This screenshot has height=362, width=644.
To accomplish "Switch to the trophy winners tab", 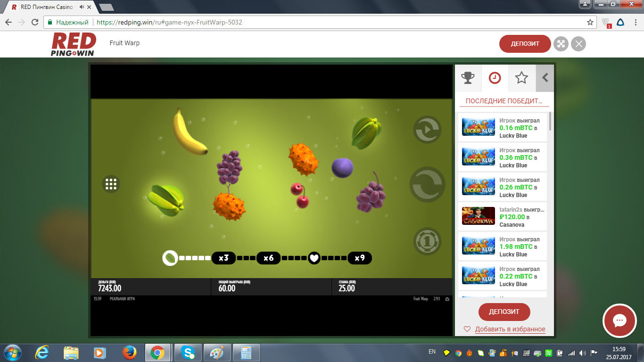I will click(468, 78).
